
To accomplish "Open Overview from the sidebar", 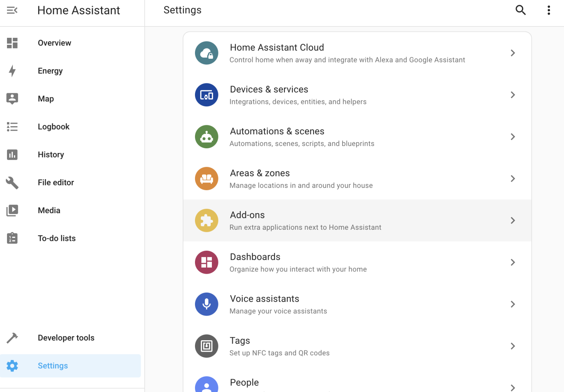I will click(70, 43).
